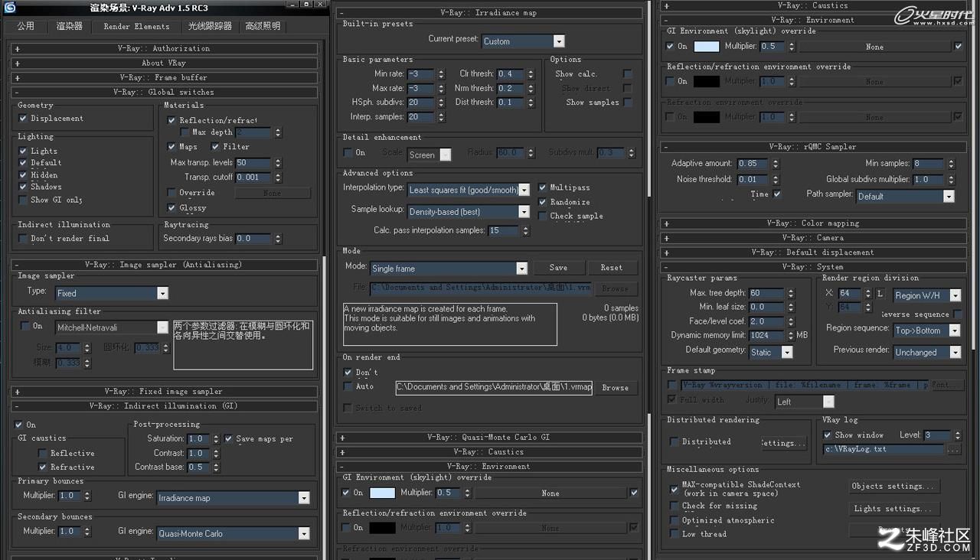Open the Render Elements tab
Image resolution: width=980 pixels, height=560 pixels.
(x=137, y=26)
